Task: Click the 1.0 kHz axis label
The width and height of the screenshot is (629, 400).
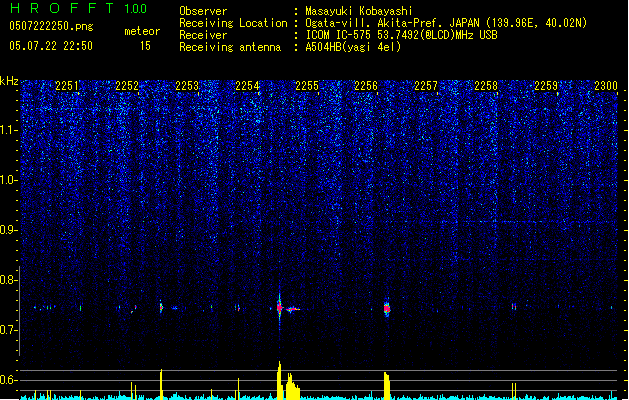Action: coord(8,180)
